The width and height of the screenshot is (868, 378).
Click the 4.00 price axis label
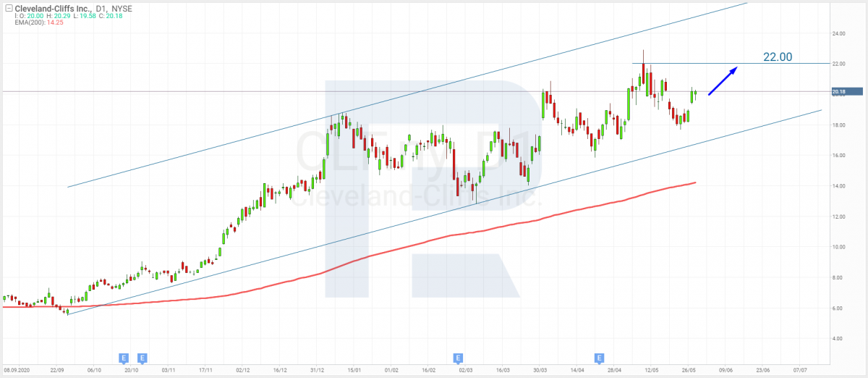pyautogui.click(x=838, y=338)
